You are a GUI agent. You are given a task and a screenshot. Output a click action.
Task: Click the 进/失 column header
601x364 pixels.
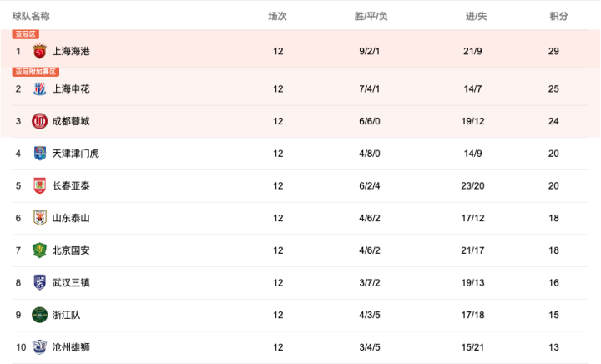coord(476,16)
